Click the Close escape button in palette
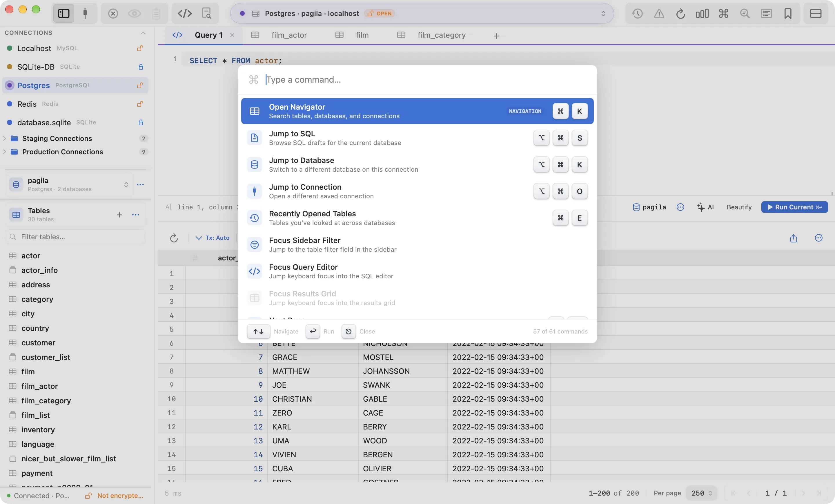 pyautogui.click(x=348, y=331)
